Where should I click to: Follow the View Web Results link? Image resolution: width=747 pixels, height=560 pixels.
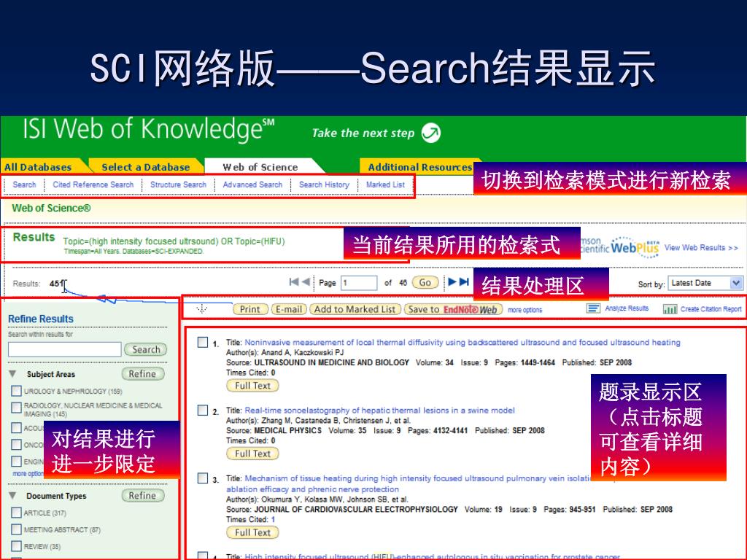point(701,248)
